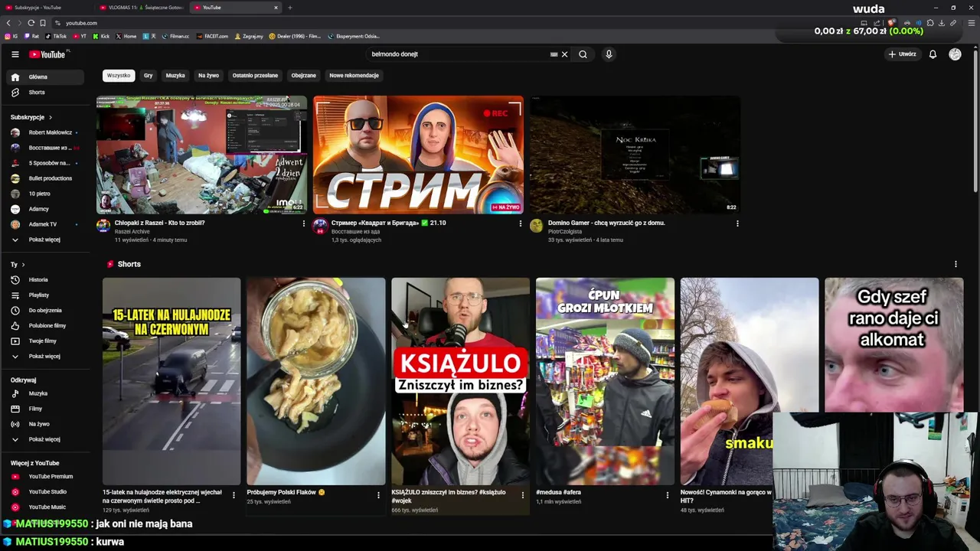Open a new browser tab

point(289,8)
